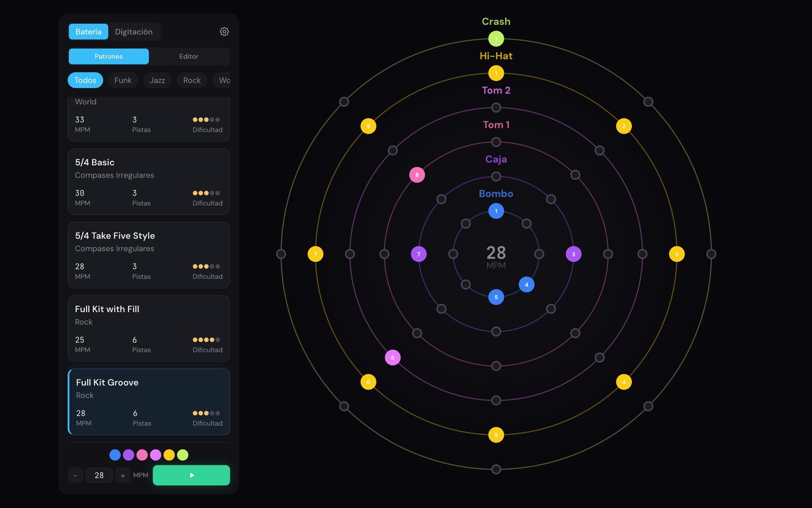812x508 pixels.
Task: Toggle Bombo beat 5 blue node
Action: [x=496, y=297]
